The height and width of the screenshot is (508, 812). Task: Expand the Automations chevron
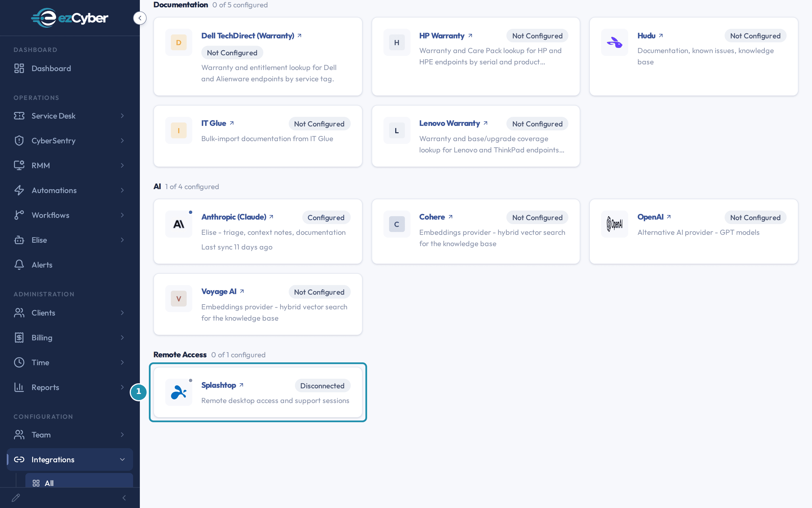coord(122,190)
